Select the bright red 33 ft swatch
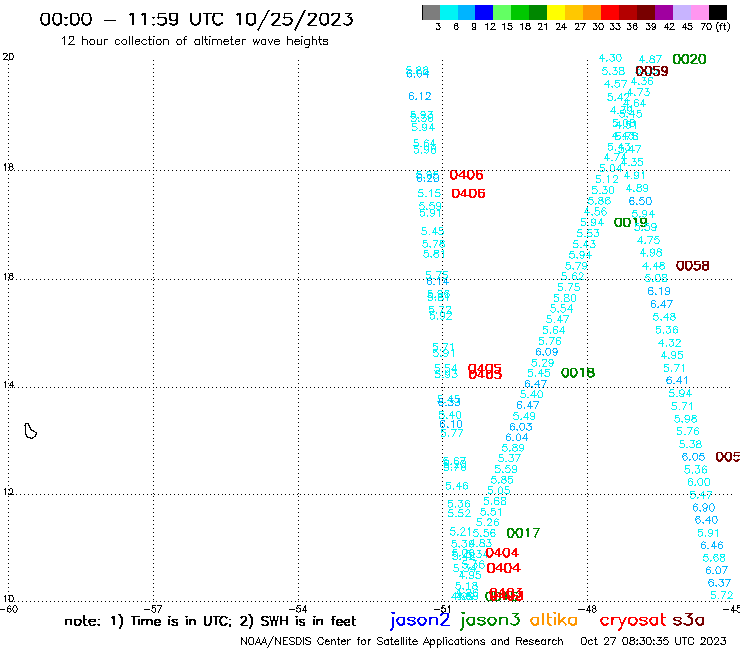The width and height of the screenshot is (740, 650). [x=609, y=12]
